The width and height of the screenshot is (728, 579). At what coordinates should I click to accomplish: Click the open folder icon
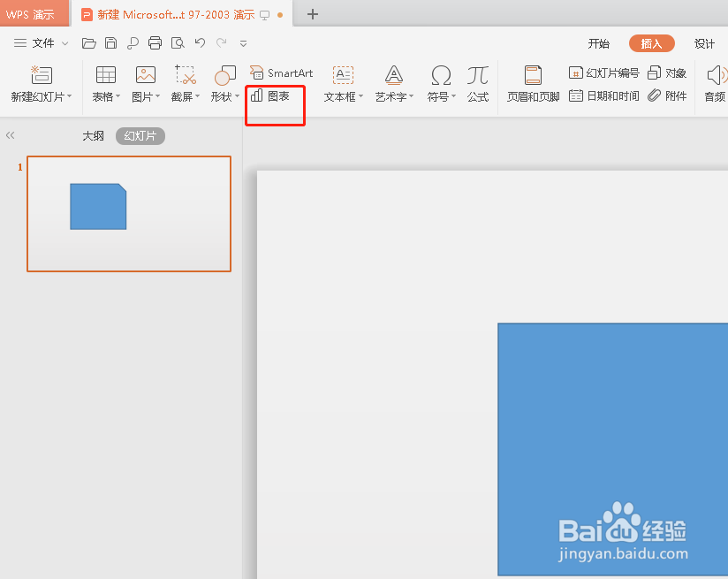pyautogui.click(x=88, y=43)
